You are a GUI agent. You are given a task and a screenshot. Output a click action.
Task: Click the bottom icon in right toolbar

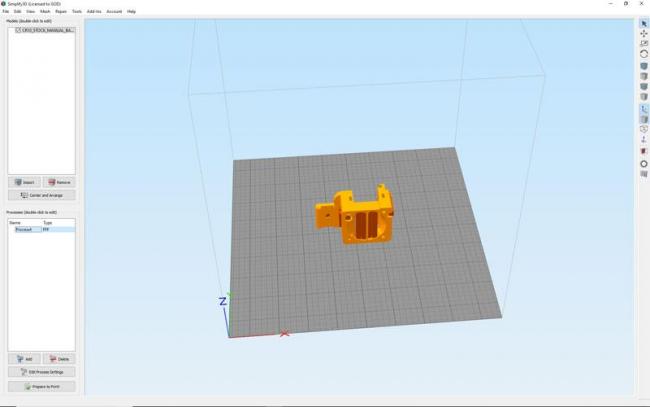[644, 174]
